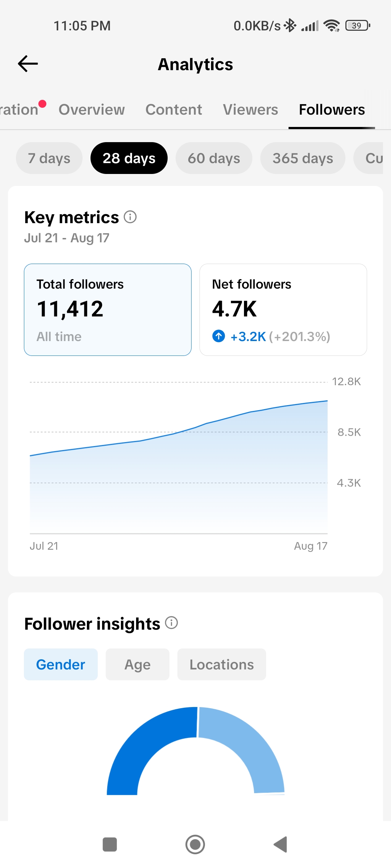Switch to the Content tab
Image resolution: width=391 pixels, height=868 pixels.
coord(174,110)
